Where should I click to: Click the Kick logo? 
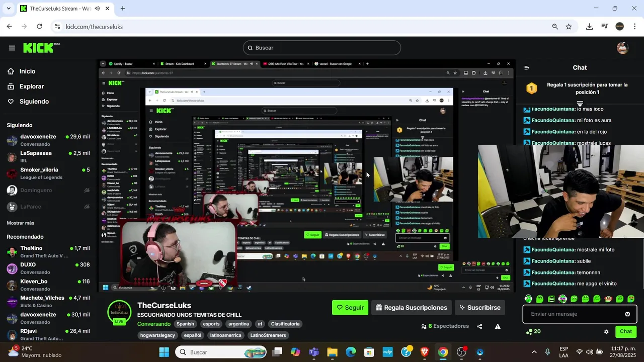tap(41, 48)
